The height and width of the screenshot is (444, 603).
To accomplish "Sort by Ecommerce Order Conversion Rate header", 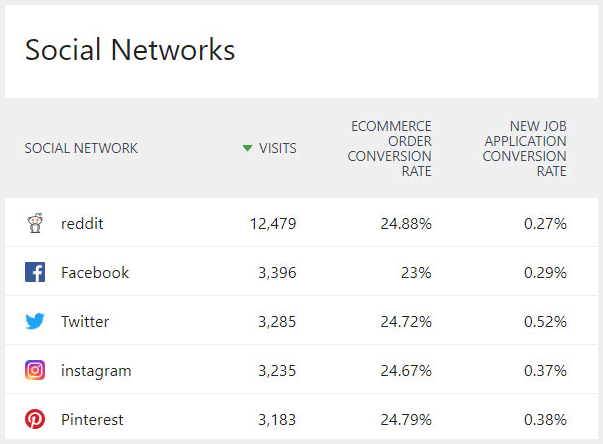I will pyautogui.click(x=390, y=149).
